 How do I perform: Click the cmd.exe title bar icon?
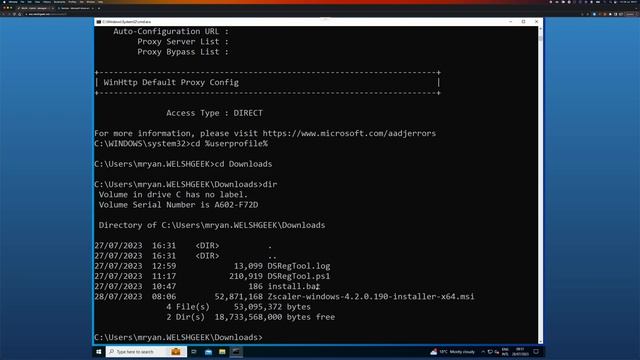click(98, 22)
